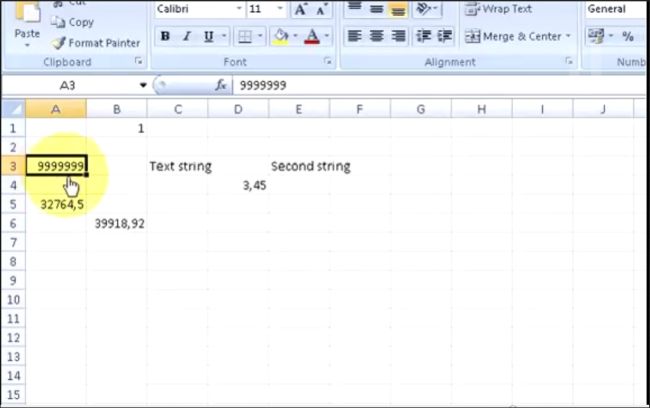Viewport: 650px width, 408px height.
Task: Select cell with value 32764,5
Action: tap(56, 204)
